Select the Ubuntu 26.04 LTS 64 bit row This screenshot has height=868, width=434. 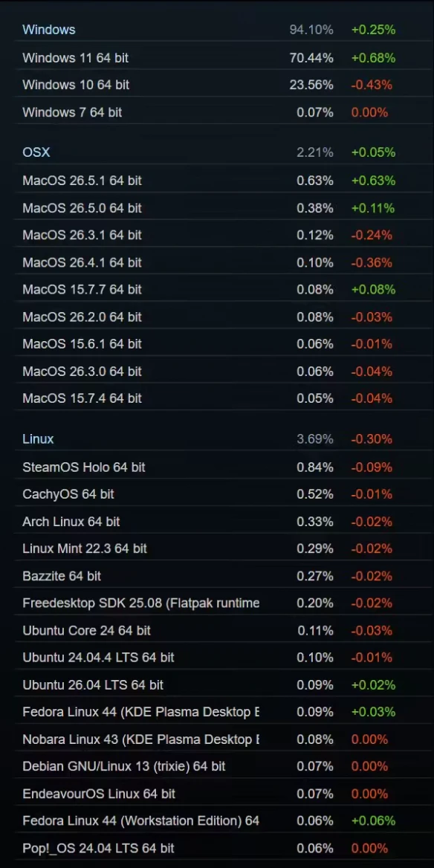click(217, 684)
